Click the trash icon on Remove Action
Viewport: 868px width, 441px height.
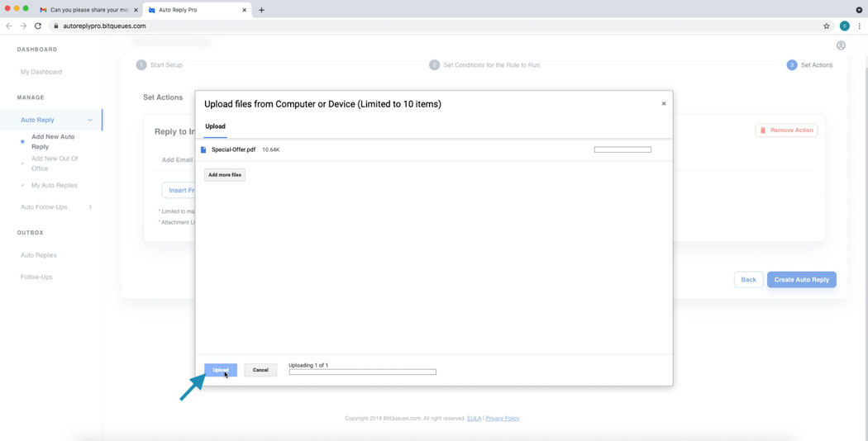point(763,130)
